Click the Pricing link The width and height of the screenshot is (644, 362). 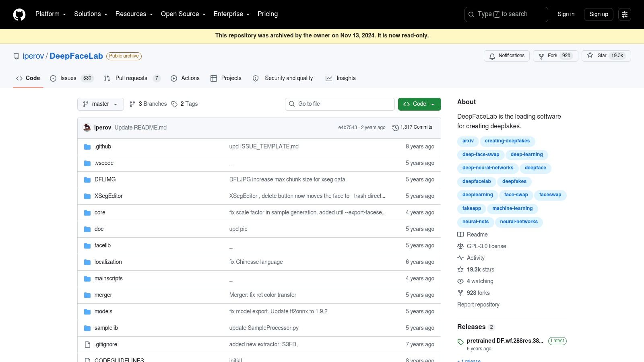click(x=268, y=14)
